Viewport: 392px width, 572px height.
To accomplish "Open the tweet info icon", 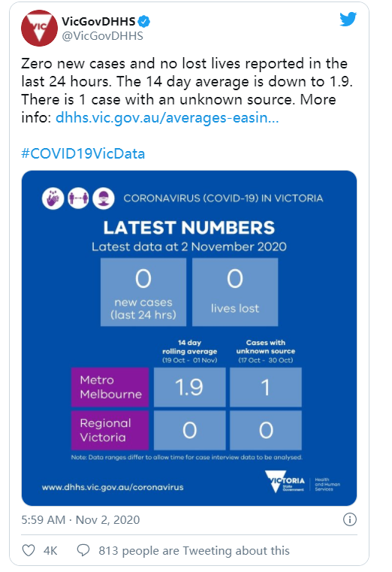I will point(350,519).
